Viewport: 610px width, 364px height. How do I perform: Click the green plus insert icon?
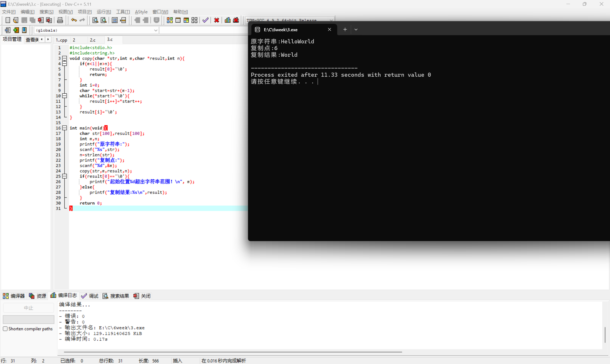point(16,30)
